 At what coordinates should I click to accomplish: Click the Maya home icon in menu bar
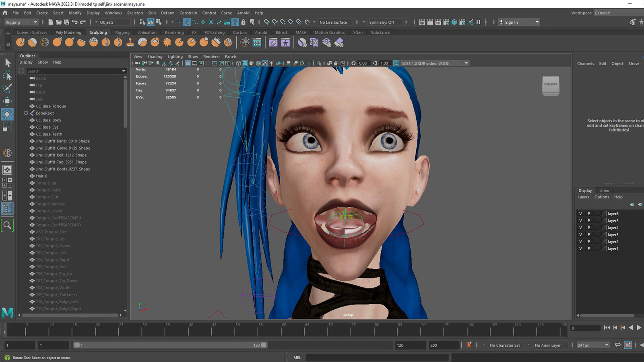click(x=5, y=13)
